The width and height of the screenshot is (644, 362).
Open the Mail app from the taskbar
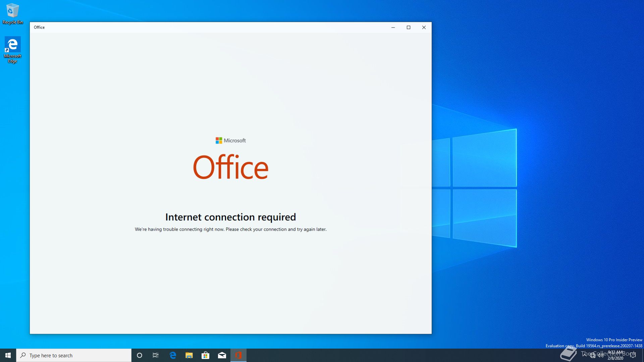pyautogui.click(x=222, y=355)
